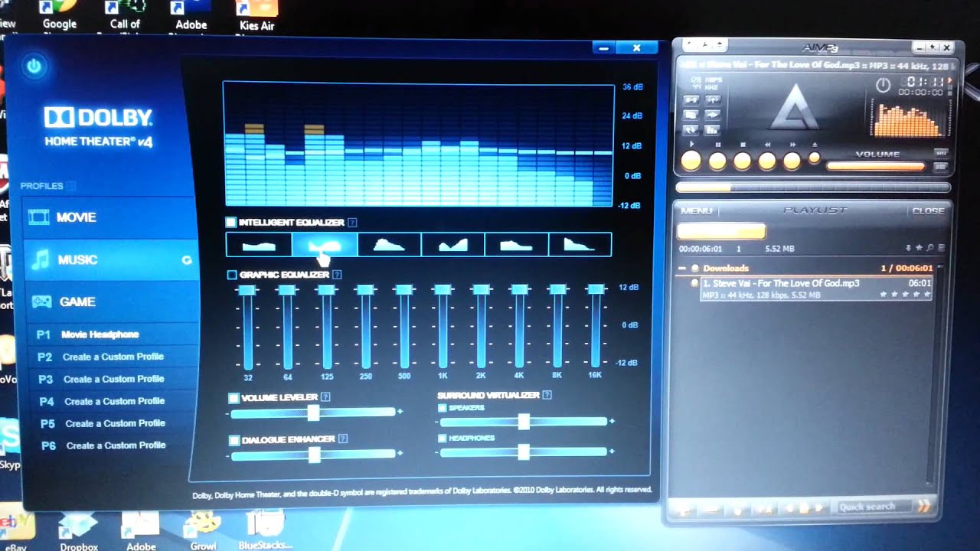The image size is (980, 551).
Task: Check the Speakers surround virtualizer box
Action: pos(443,408)
